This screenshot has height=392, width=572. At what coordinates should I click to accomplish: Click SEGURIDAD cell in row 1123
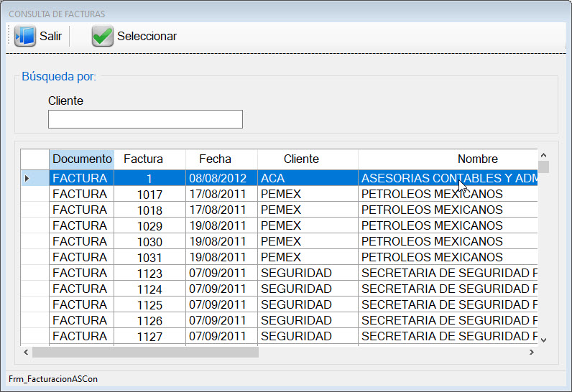308,273
